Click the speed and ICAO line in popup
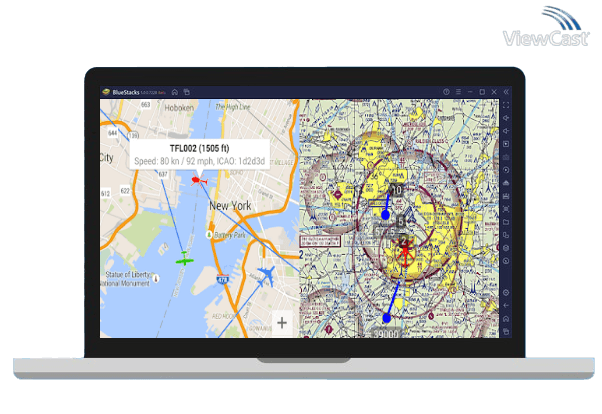The image size is (602, 414). [199, 161]
